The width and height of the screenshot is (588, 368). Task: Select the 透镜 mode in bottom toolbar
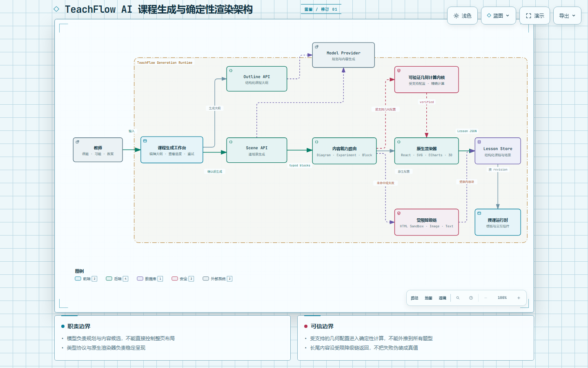tap(442, 298)
